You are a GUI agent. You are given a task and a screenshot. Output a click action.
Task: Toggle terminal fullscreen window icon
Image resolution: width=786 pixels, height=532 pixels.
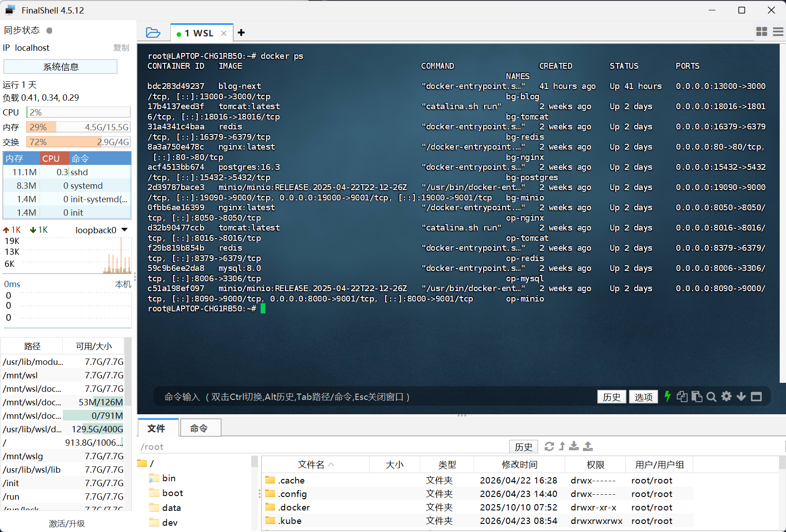coord(757,396)
